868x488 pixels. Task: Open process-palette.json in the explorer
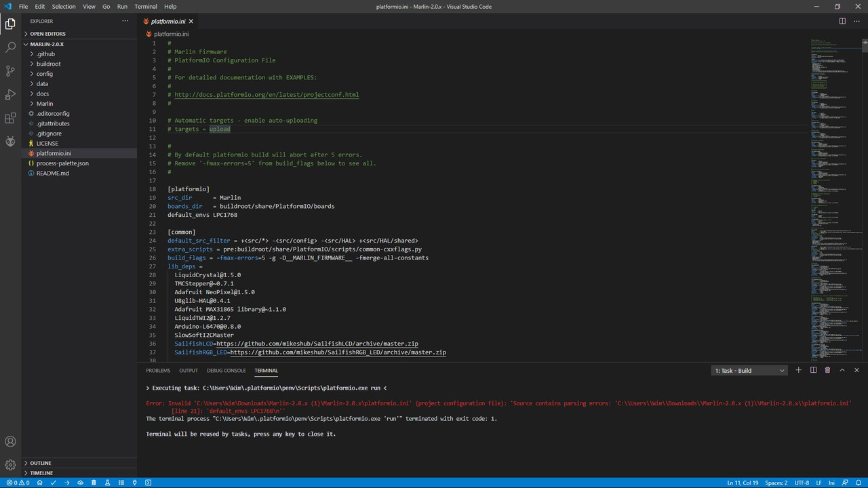pyautogui.click(x=79, y=163)
